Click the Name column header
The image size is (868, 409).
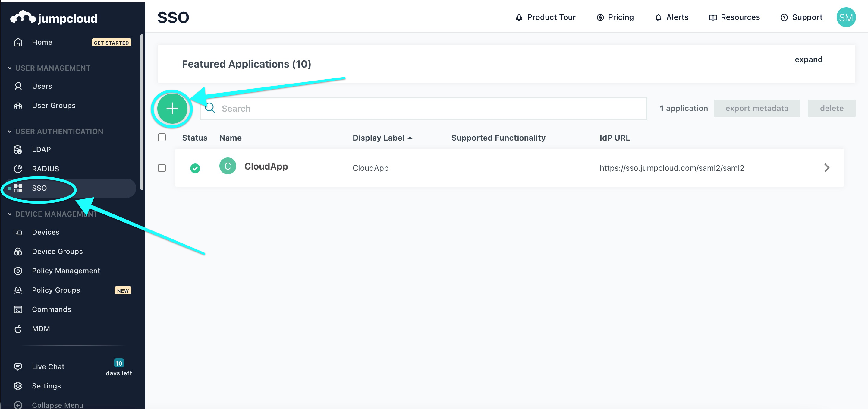coord(231,138)
